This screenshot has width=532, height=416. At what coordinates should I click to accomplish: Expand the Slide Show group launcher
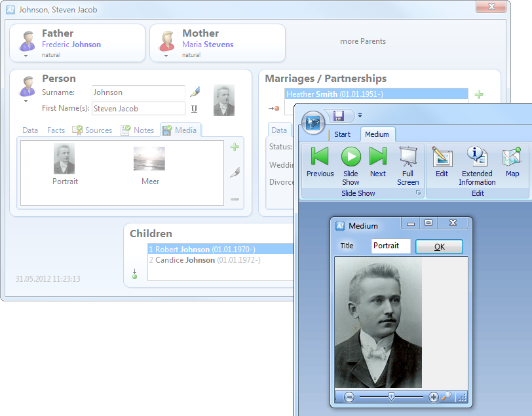tap(418, 193)
